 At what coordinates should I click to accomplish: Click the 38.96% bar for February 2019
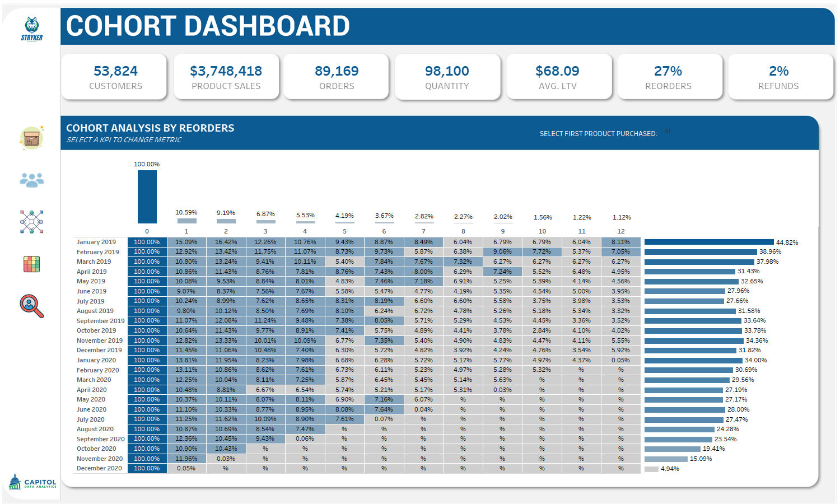point(701,252)
